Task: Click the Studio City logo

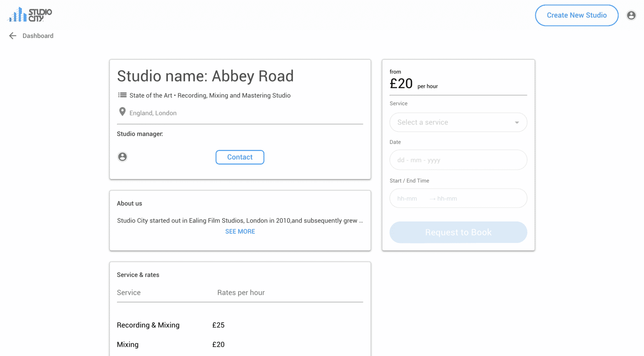Action: [x=30, y=15]
